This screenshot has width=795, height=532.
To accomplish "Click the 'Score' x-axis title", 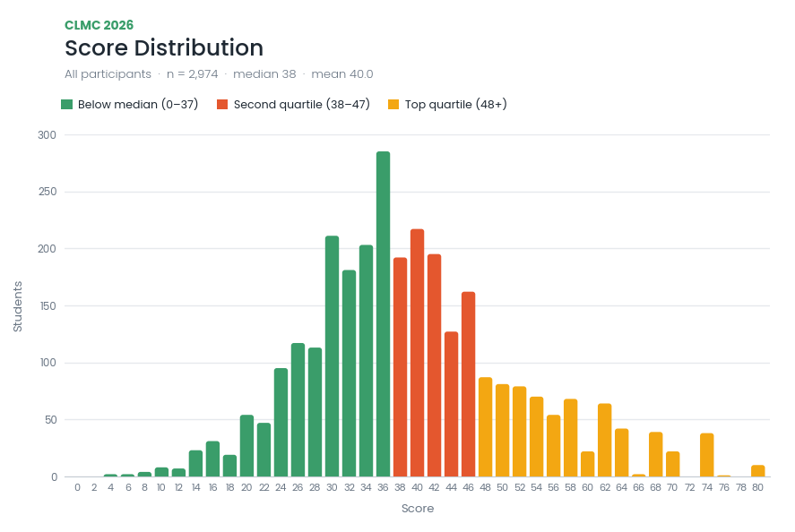I will (x=418, y=508).
